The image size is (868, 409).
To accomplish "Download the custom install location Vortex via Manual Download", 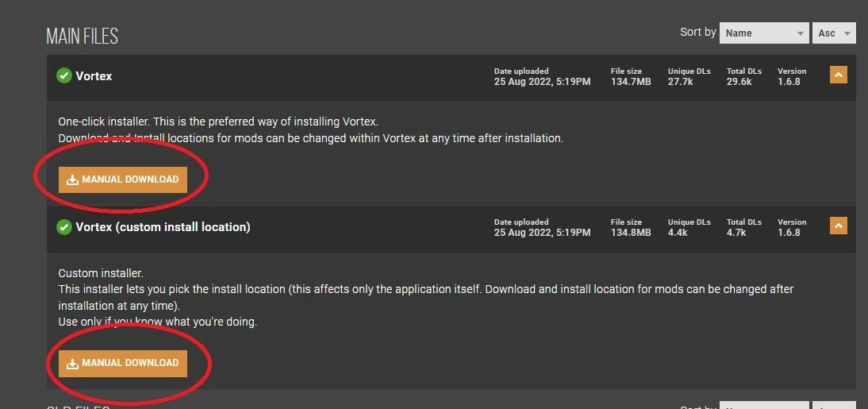I will pyautogui.click(x=123, y=363).
